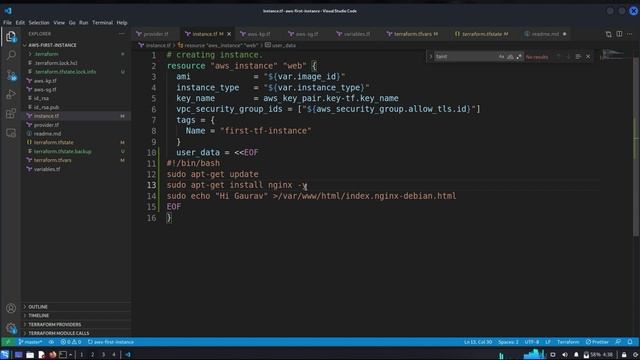
Task: Open Source Control view in activity bar
Action: [x=11, y=75]
